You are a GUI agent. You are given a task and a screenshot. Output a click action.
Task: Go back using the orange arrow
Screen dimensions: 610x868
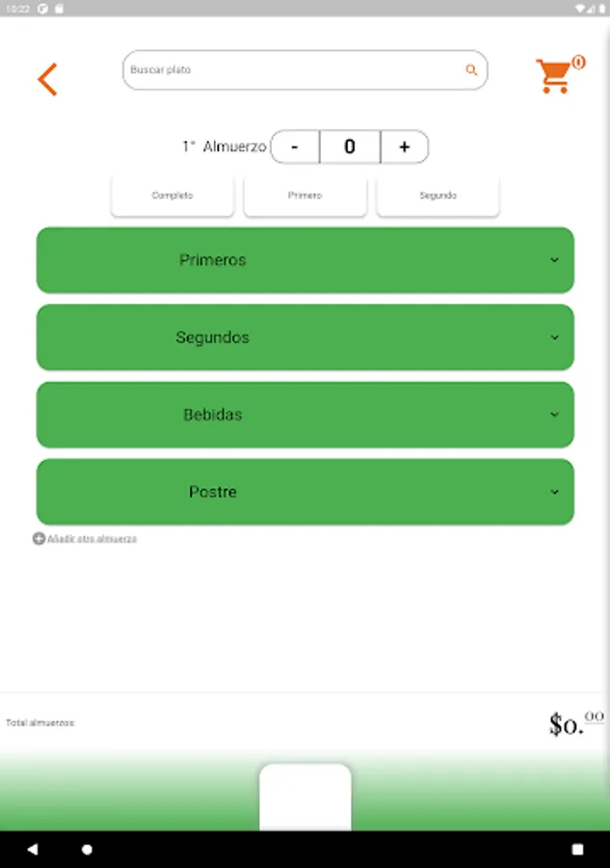pos(47,79)
